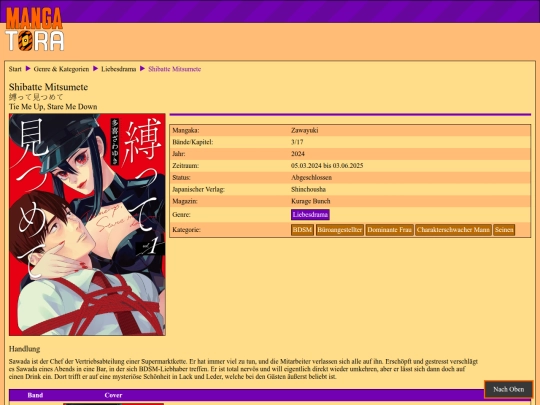This screenshot has height=405, width=540.
Task: Click the status value Abgeschlossen
Action: click(311, 177)
